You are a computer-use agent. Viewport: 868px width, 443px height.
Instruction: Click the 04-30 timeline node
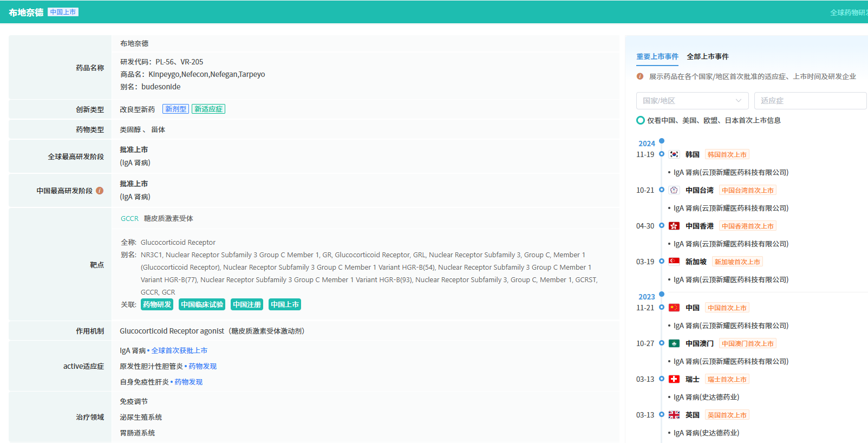click(662, 226)
